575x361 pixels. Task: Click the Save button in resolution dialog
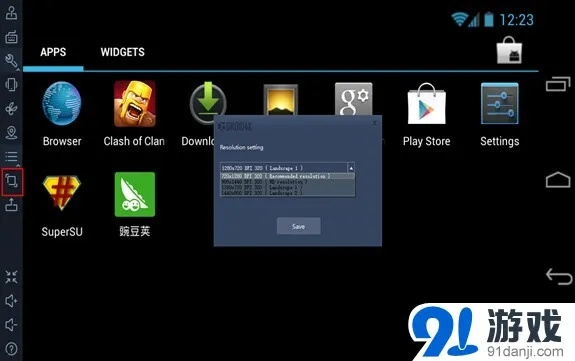[x=299, y=226]
